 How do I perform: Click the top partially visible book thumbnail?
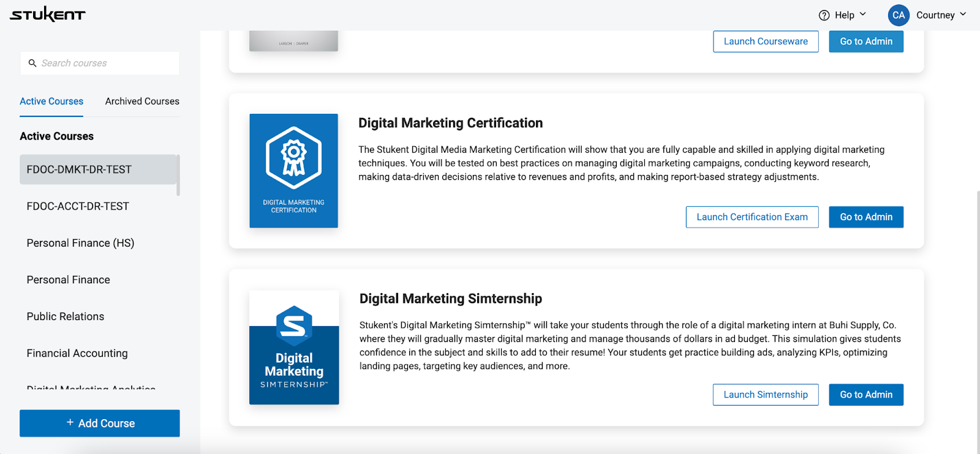coord(294,41)
